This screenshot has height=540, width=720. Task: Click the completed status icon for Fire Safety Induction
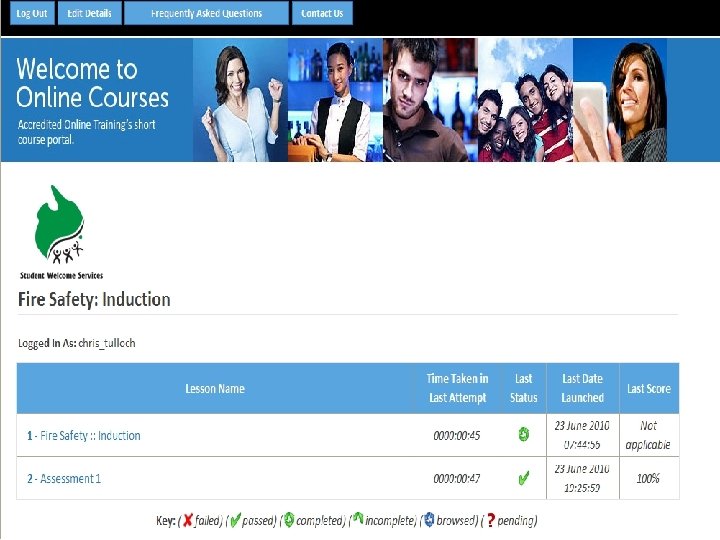(x=523, y=434)
